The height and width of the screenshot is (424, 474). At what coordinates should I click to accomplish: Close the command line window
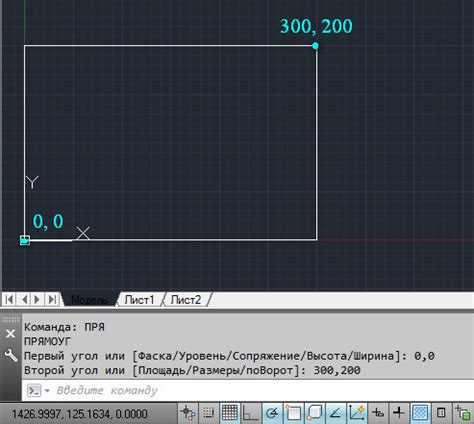point(10,333)
